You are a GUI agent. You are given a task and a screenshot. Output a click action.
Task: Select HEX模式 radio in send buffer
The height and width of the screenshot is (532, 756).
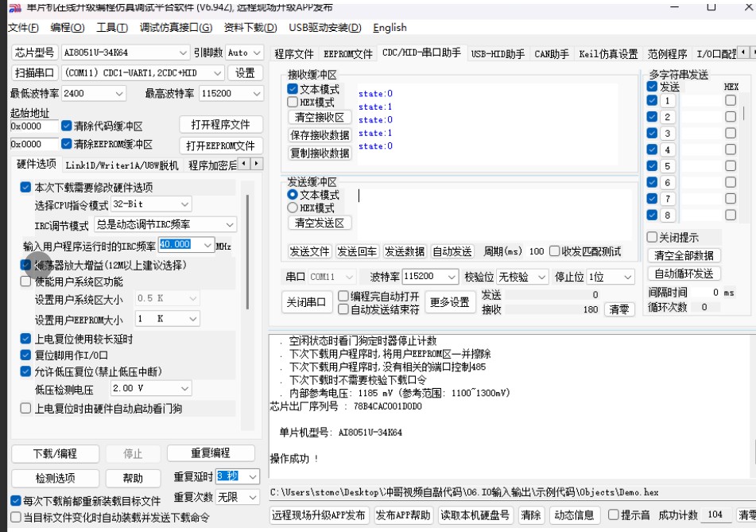(293, 208)
